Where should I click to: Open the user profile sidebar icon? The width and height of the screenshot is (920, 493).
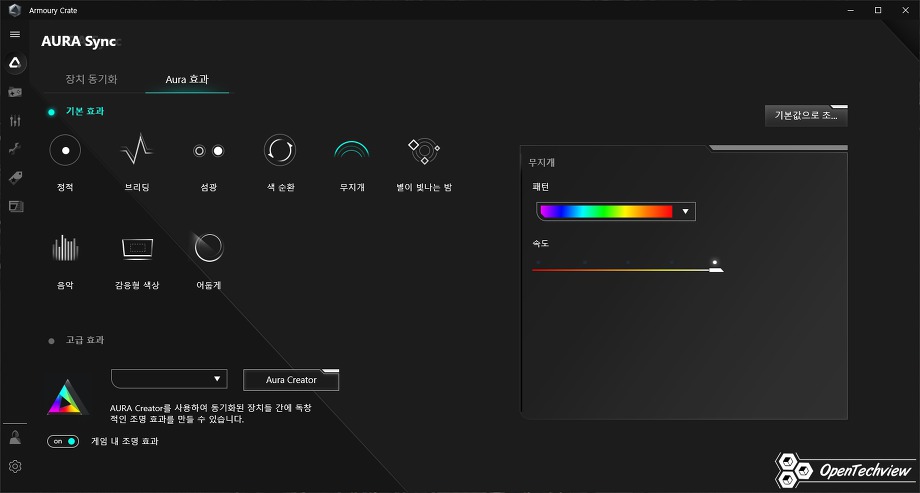click(15, 437)
